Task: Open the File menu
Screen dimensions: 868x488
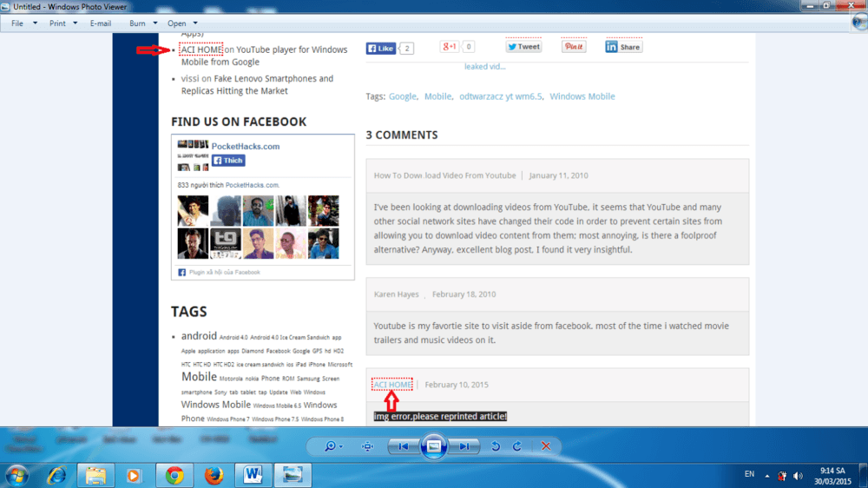Action: pos(17,23)
